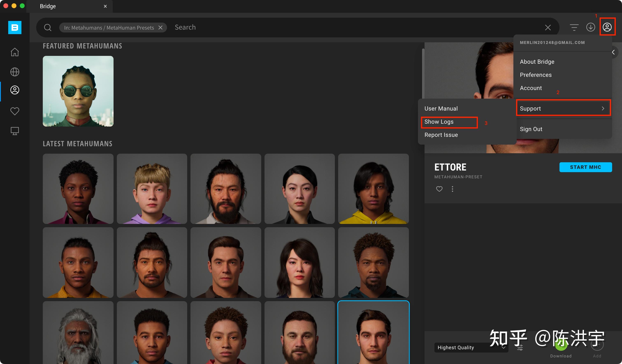Remove the MetaHuman Presets filter chip
622x364 pixels.
pos(160,27)
